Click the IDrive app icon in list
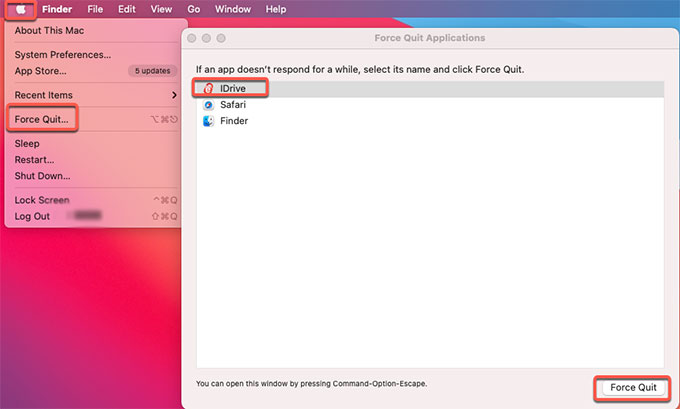The image size is (680, 409). (208, 89)
